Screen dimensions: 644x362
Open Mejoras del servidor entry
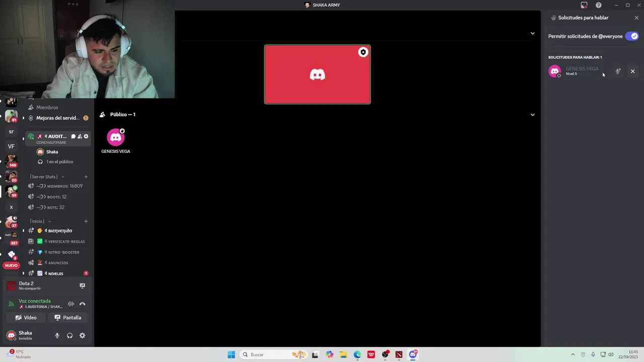[58, 118]
